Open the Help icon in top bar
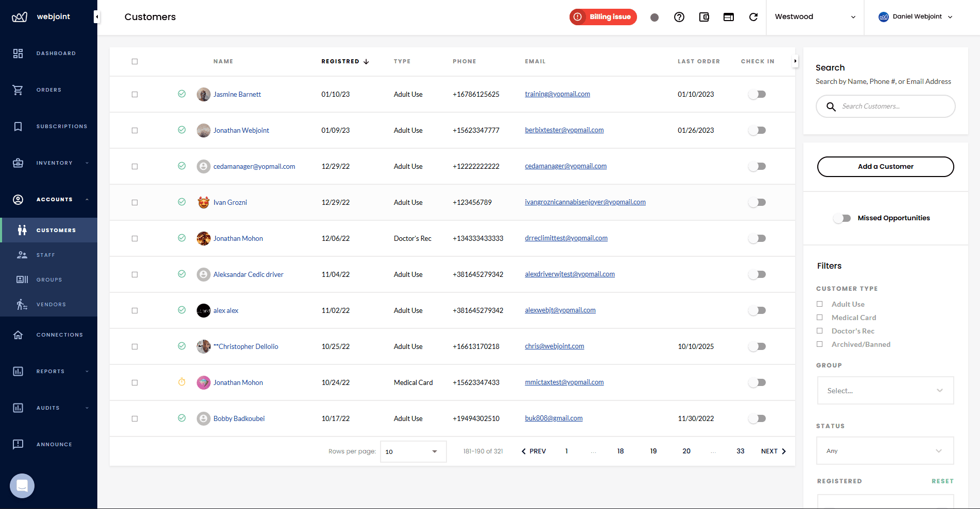 tap(679, 17)
